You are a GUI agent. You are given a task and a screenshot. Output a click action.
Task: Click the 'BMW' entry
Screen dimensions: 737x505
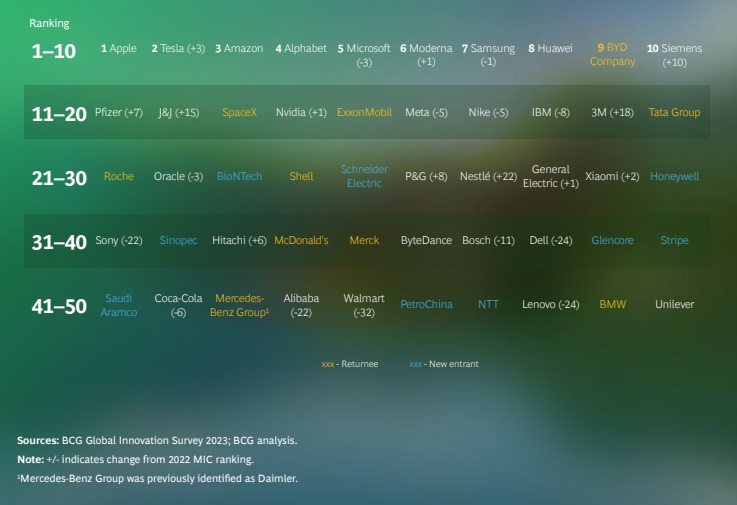tap(612, 304)
